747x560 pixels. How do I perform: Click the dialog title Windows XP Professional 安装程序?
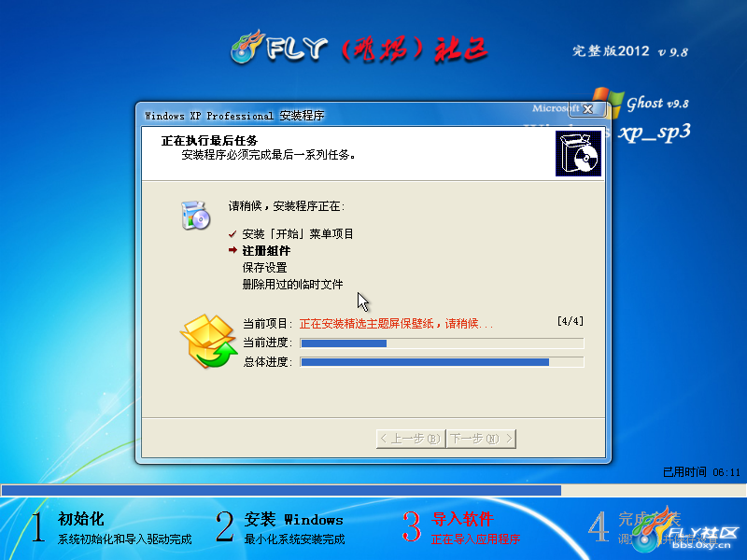pos(234,116)
